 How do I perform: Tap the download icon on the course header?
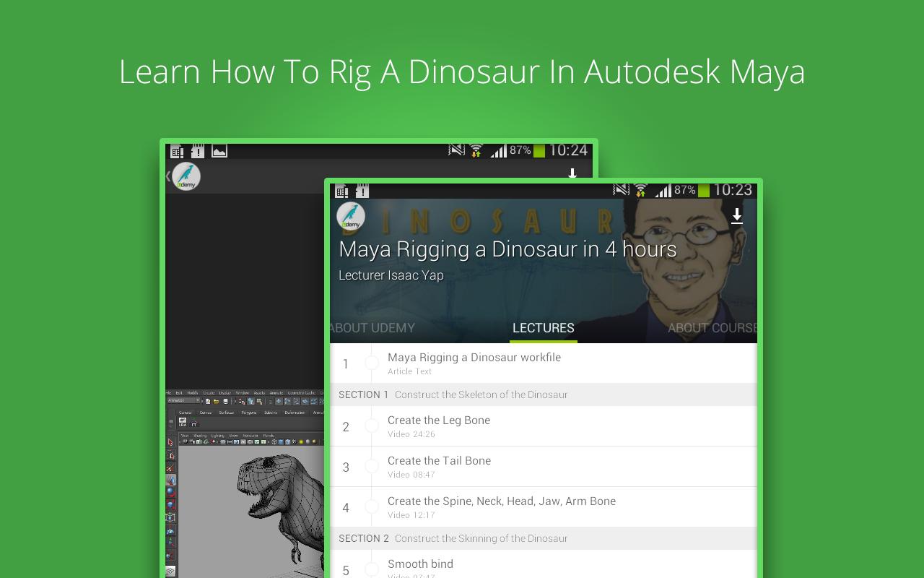[737, 216]
